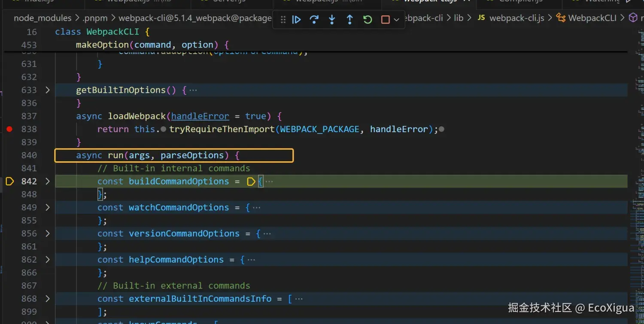
Task: Click externalBuiltInCommandsInfo variable name
Action: (x=200, y=299)
